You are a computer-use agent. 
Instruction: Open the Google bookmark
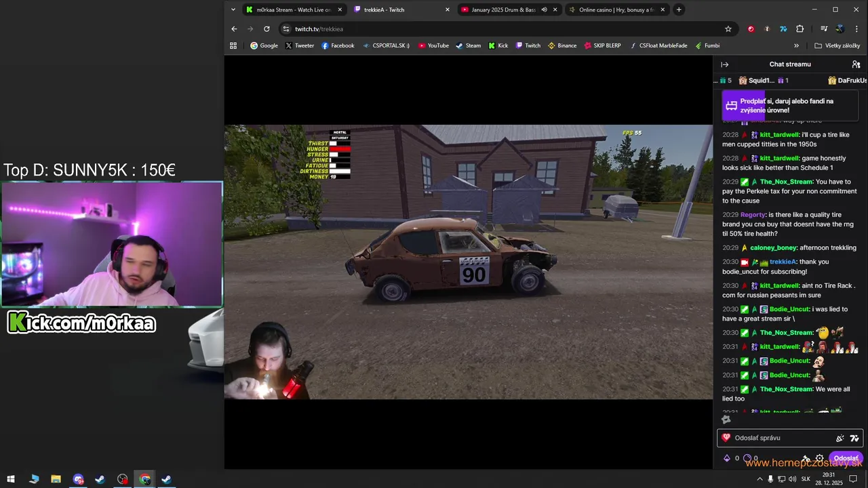264,45
